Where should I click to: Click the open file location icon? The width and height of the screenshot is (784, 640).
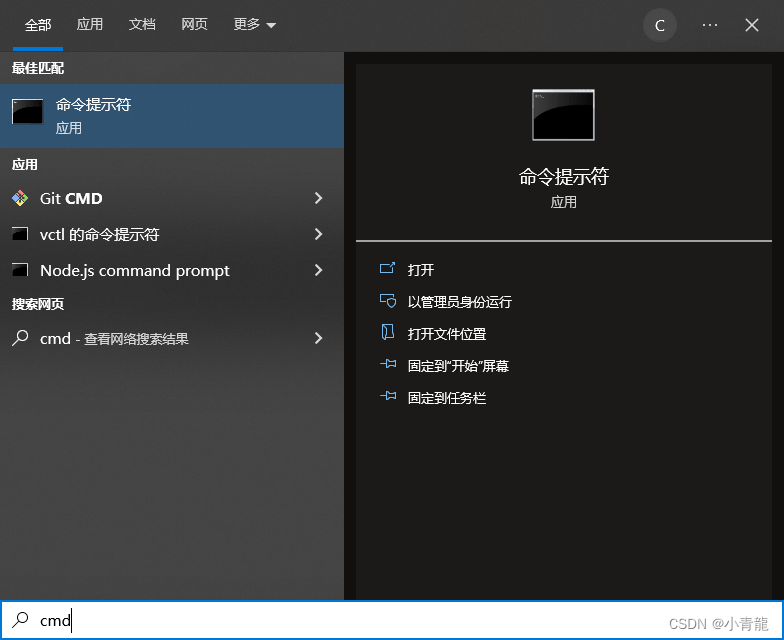click(x=388, y=332)
